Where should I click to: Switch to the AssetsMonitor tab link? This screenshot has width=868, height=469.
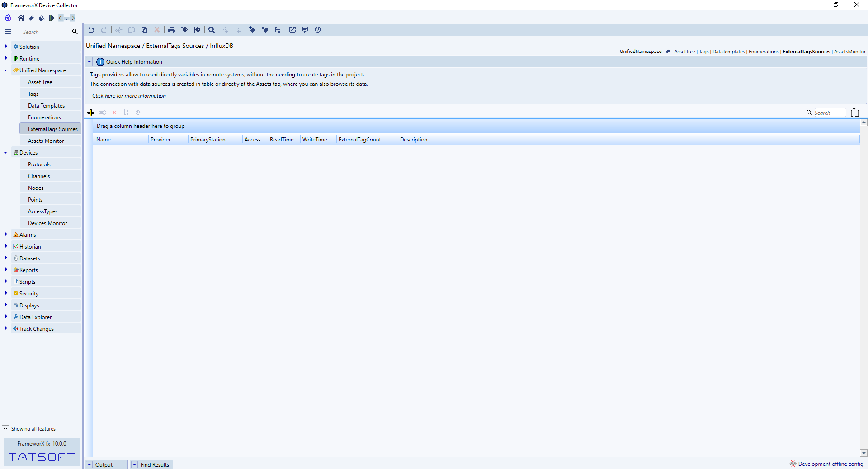tap(849, 52)
